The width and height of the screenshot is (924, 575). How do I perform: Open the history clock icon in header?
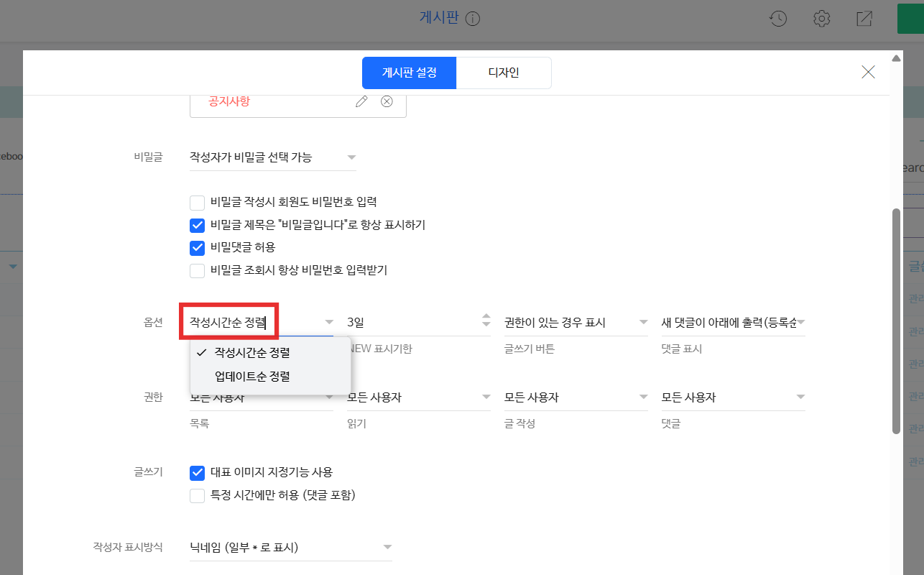tap(778, 19)
